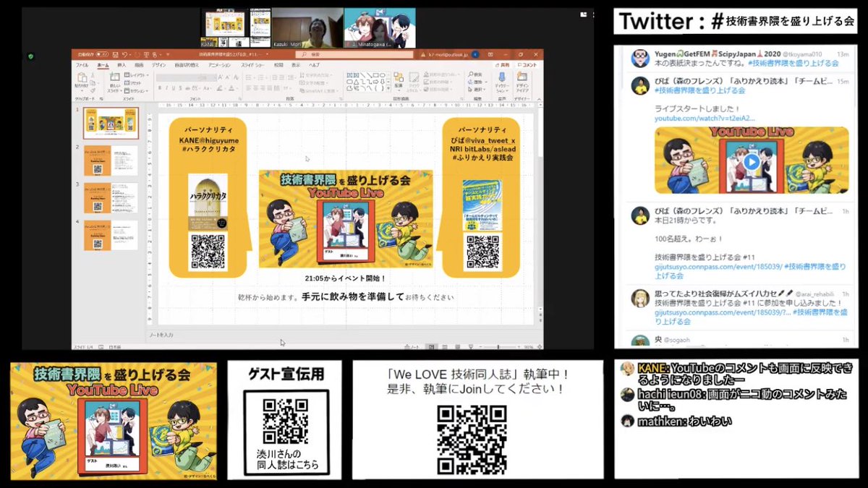
Task: Expand the shapes gallery scroll arrow
Action: 388,88
